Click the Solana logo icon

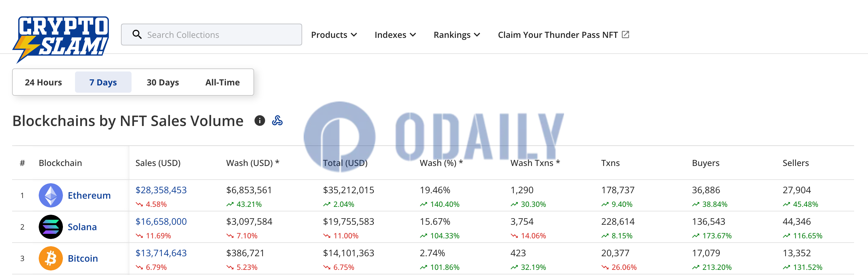[x=51, y=227]
